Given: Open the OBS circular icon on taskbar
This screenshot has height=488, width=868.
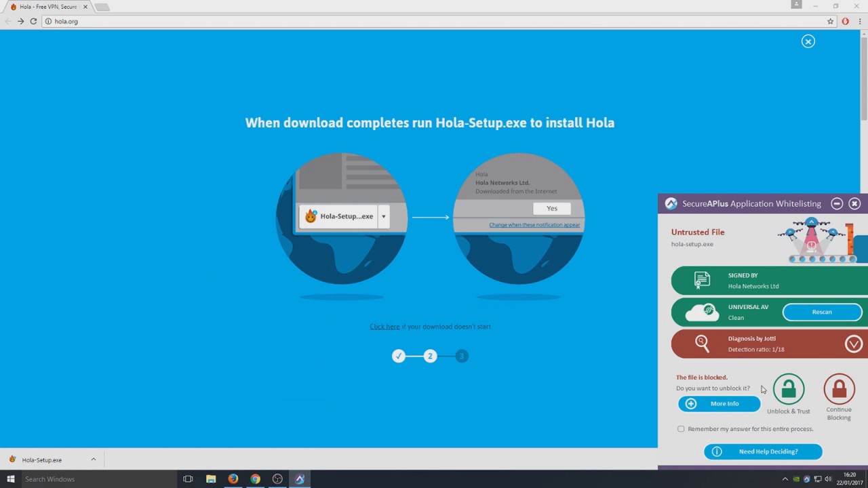Looking at the screenshot, I should [277, 479].
